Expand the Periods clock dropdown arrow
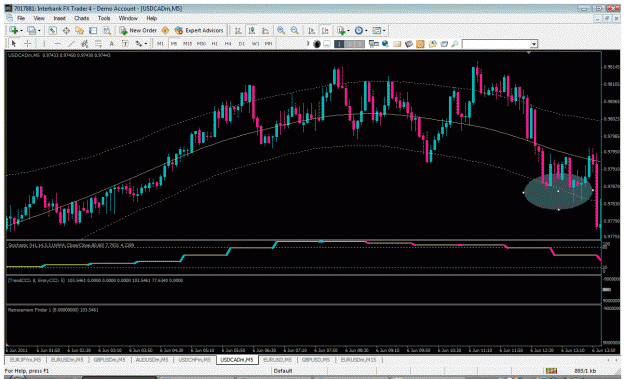 point(366,31)
